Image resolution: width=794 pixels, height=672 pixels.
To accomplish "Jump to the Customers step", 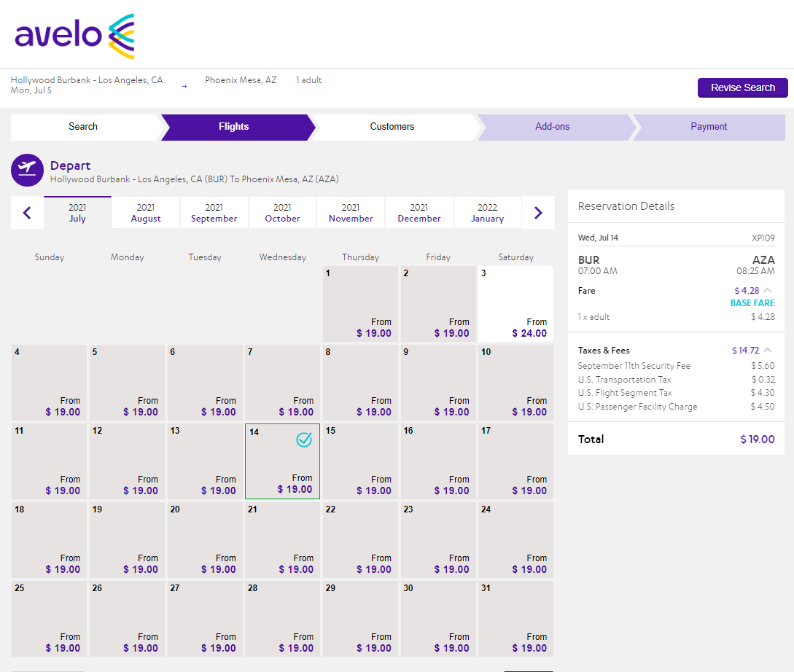I will tap(392, 127).
